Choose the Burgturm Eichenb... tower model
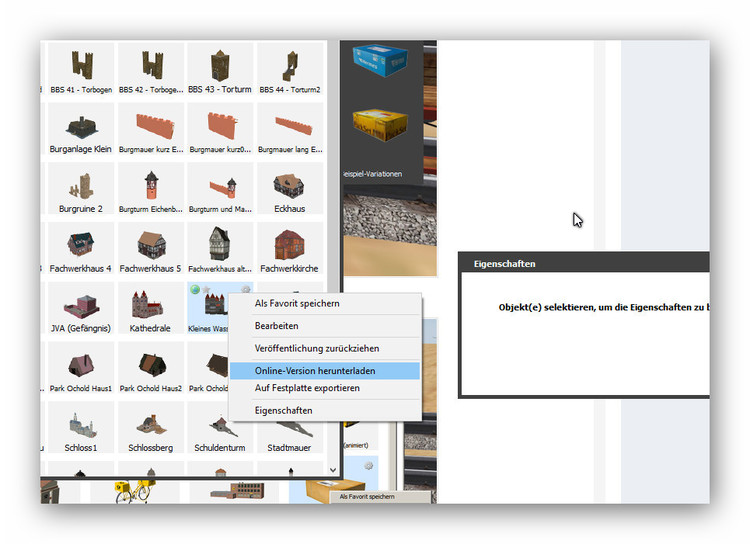Viewport: 750px width, 544px height. pyautogui.click(x=151, y=189)
